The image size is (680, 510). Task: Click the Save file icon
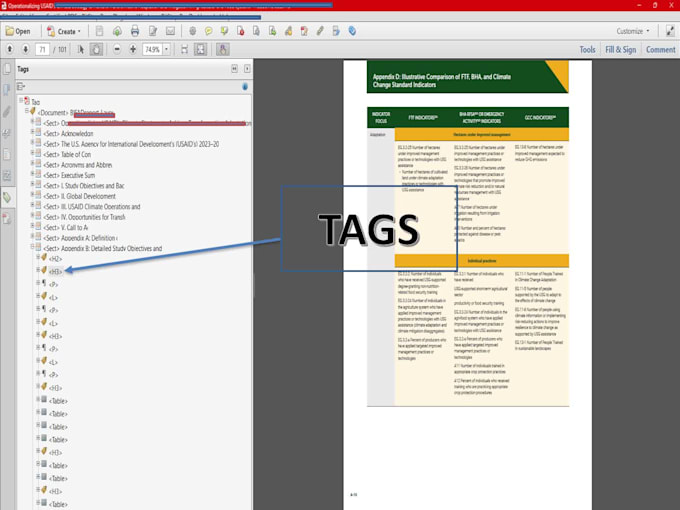pyautogui.click(x=99, y=31)
